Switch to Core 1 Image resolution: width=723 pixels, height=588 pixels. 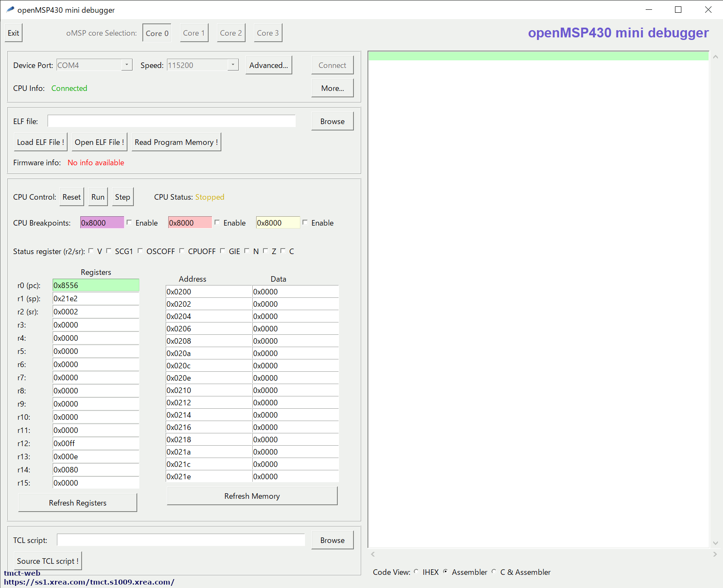[x=194, y=33]
